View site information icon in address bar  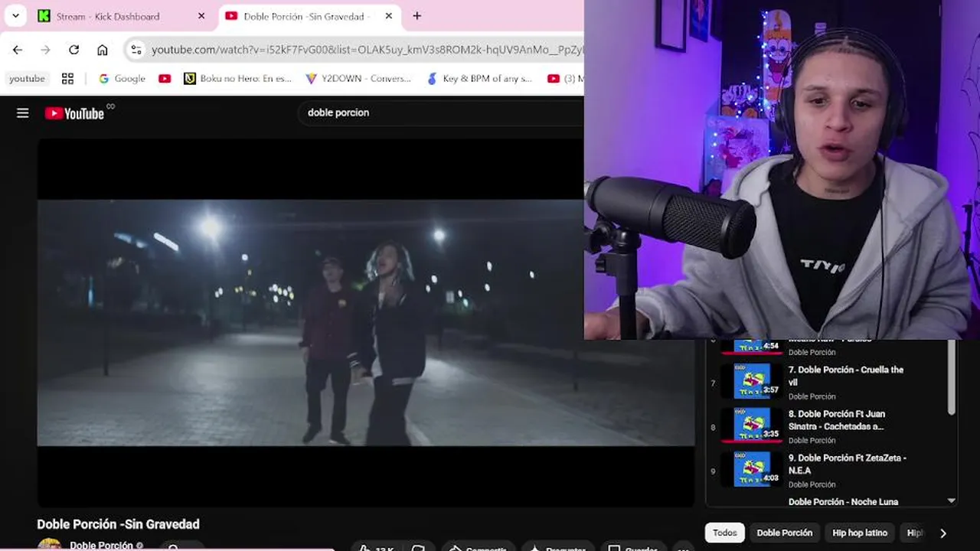[x=136, y=50]
